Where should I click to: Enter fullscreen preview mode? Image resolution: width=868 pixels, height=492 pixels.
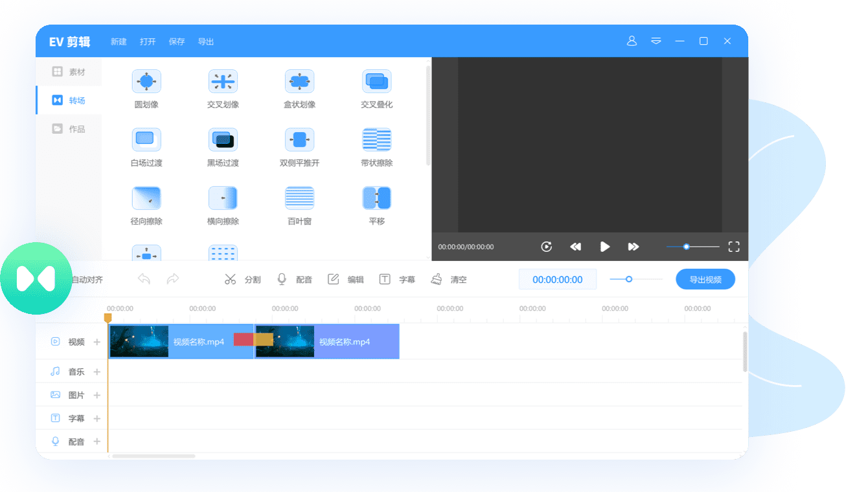click(x=733, y=247)
